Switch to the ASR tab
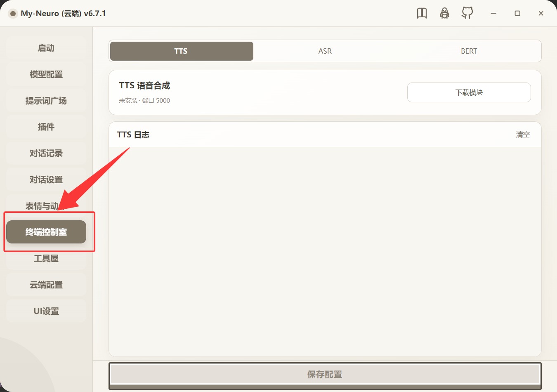 (325, 51)
